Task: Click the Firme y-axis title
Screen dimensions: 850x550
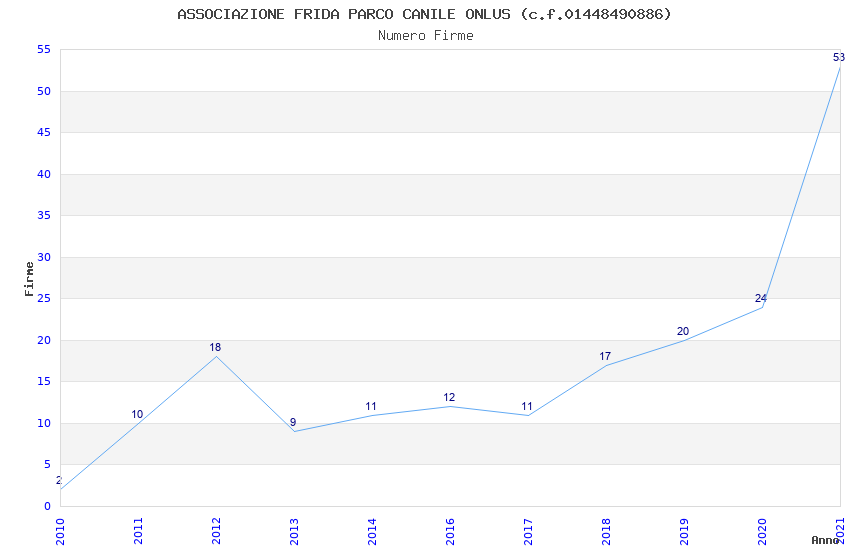Action: point(29,279)
